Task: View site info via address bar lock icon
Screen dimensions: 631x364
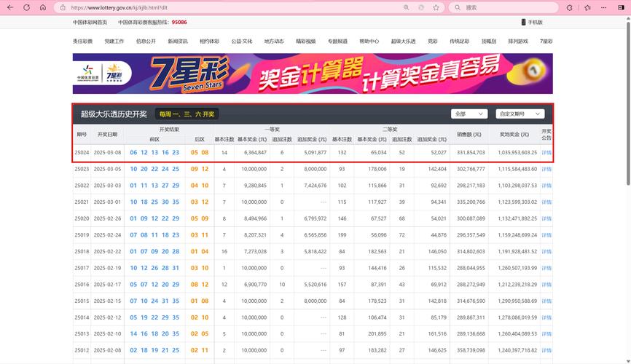Action: pyautogui.click(x=63, y=7)
